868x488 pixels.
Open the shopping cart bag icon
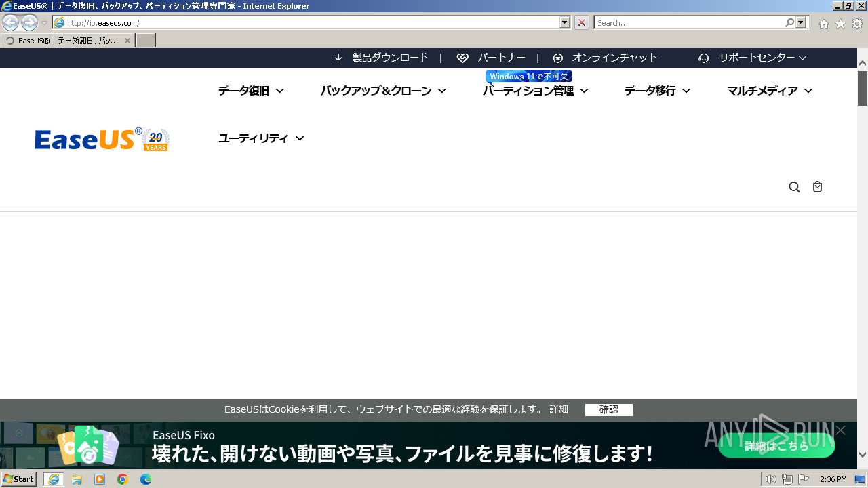coord(818,186)
